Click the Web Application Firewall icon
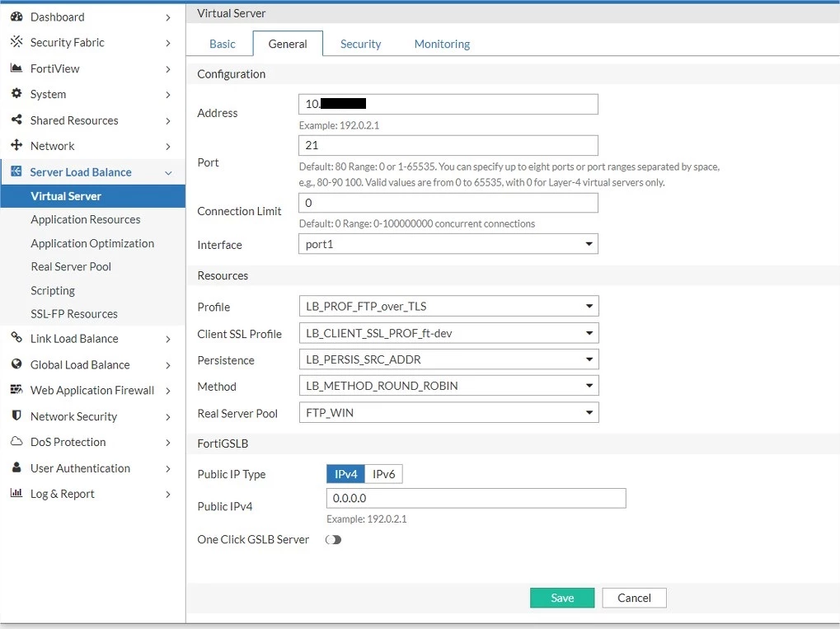Image resolution: width=840 pixels, height=629 pixels. tap(16, 389)
